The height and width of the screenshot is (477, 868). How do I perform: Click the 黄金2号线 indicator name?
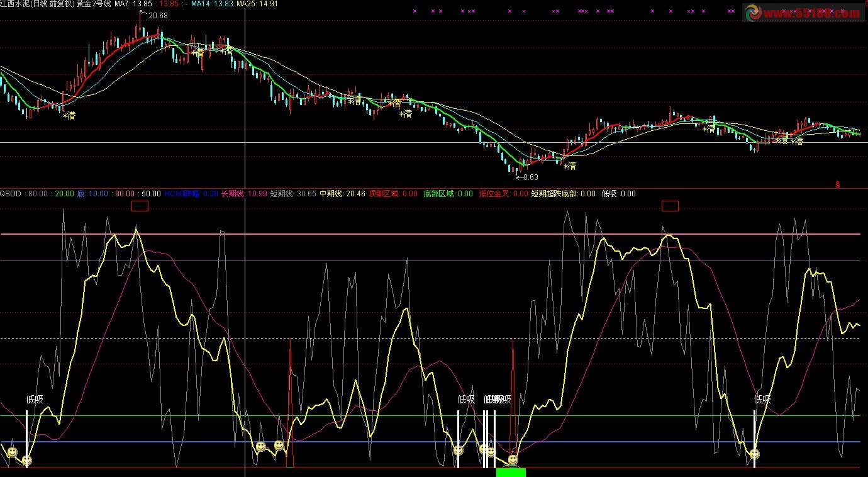click(x=94, y=4)
